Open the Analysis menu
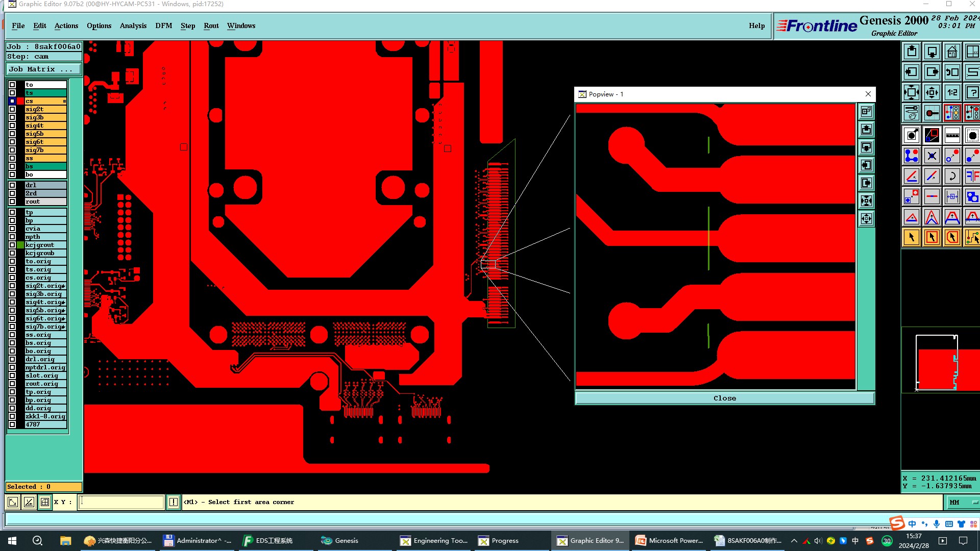The width and height of the screenshot is (980, 551). coord(133,26)
